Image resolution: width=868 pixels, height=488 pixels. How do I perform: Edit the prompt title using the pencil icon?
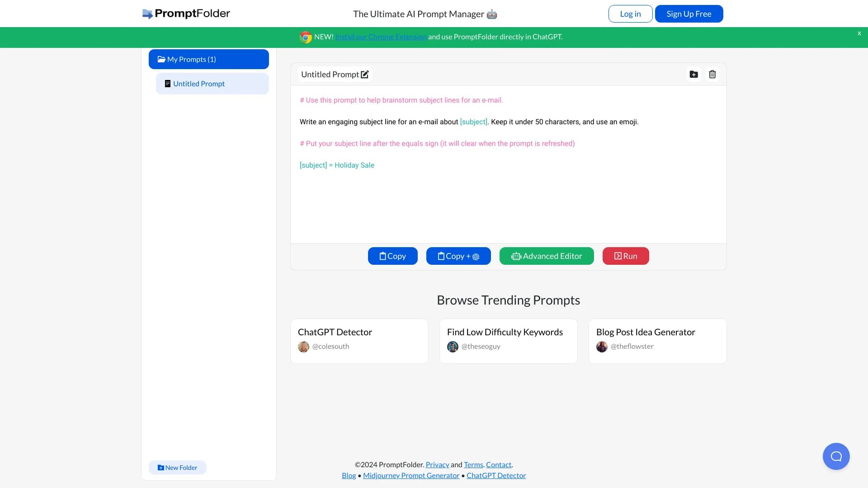[365, 74]
